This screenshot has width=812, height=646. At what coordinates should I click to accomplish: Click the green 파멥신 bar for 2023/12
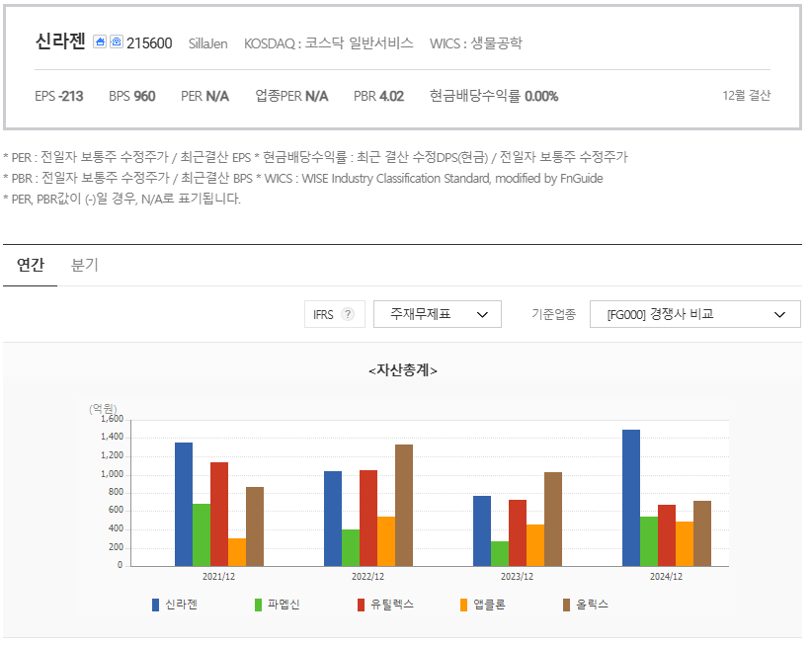(x=500, y=554)
